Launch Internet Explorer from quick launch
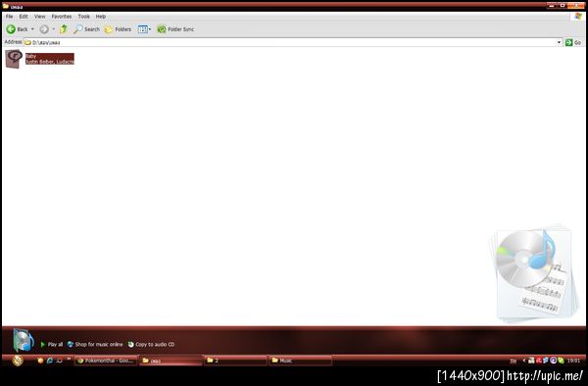Image resolution: width=588 pixels, height=386 pixels. click(50, 361)
